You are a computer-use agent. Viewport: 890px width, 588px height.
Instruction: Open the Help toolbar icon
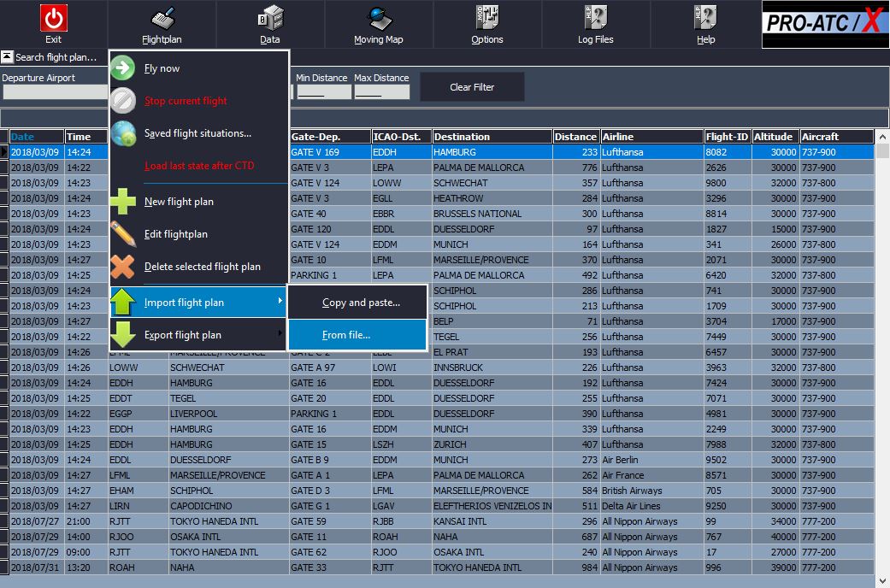coord(705,18)
